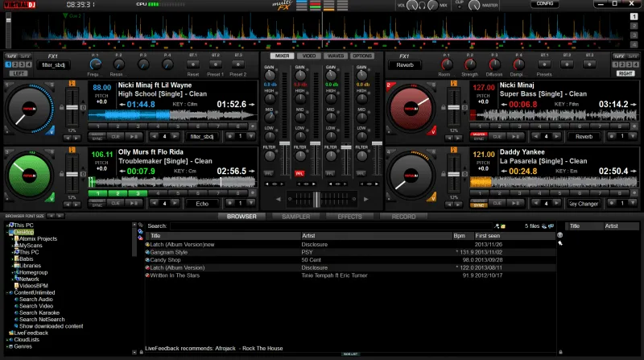The width and height of the screenshot is (644, 360).
Task: Open the filter_sbdj effect dropdown in left FX1
Action: click(53, 65)
